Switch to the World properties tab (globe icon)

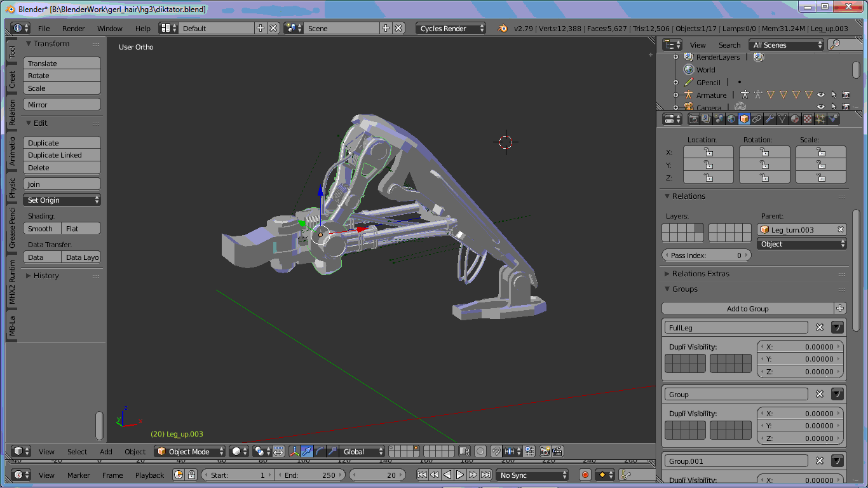click(731, 119)
